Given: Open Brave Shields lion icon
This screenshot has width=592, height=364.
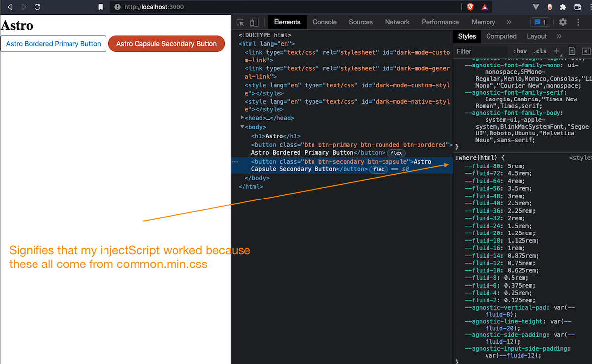Looking at the screenshot, I should coord(470,7).
